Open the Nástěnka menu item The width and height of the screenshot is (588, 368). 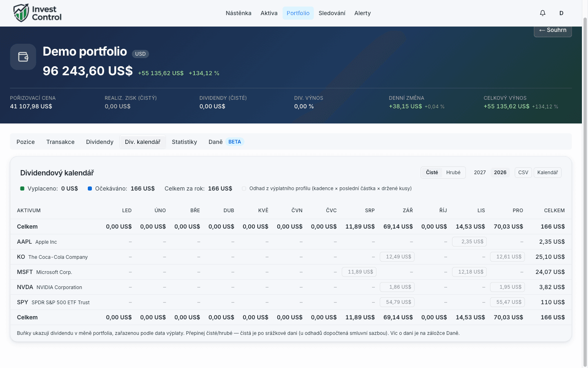[x=238, y=13]
